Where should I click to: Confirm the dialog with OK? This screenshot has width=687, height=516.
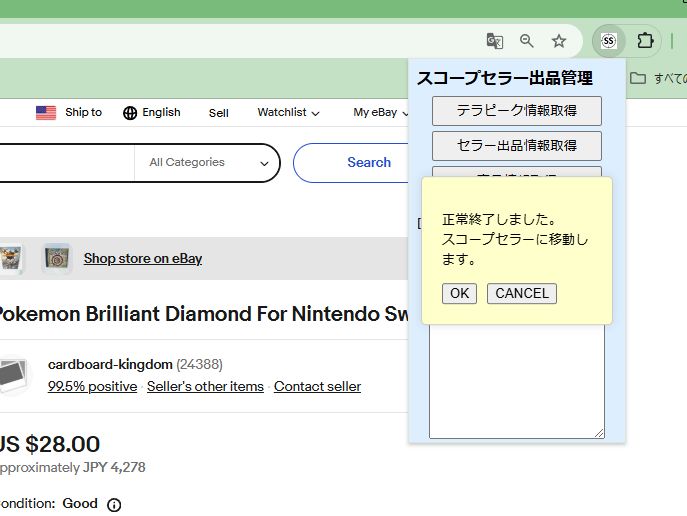point(459,293)
